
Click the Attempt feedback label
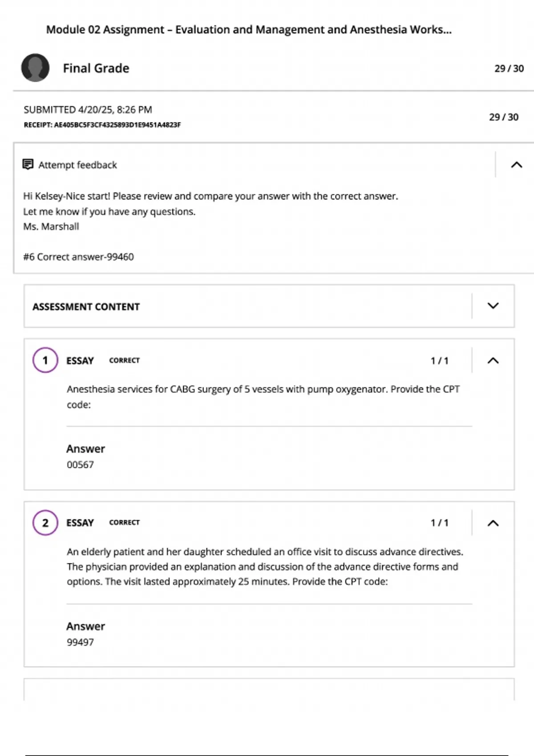77,165
